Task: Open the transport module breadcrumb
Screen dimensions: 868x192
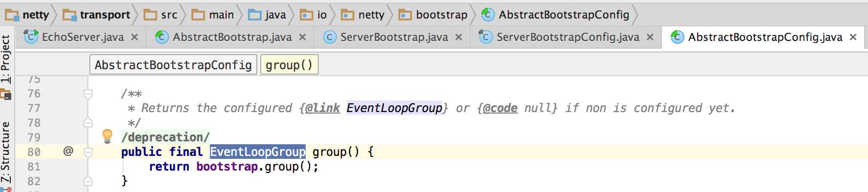Action: coord(97,15)
